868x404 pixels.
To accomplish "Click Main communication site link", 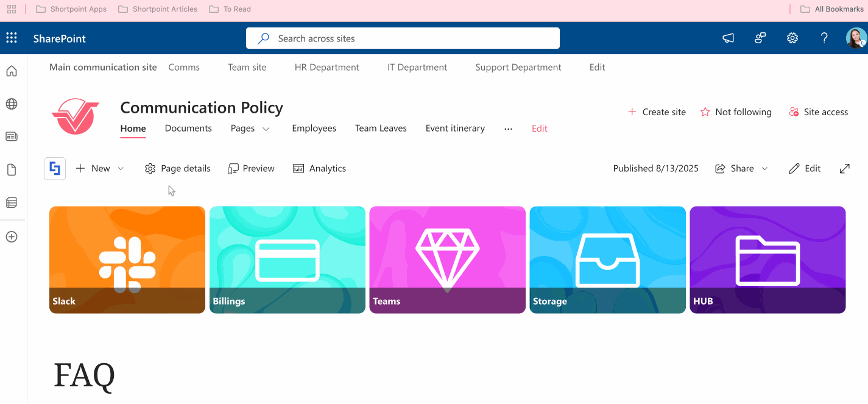I will point(103,68).
